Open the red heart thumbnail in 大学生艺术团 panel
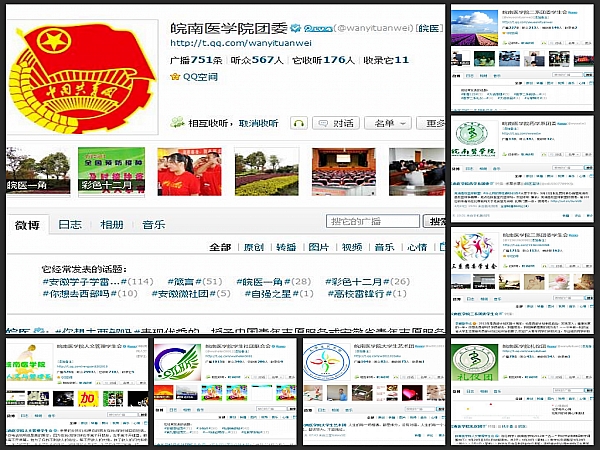Screen dimensions: 600x450 click(412, 393)
